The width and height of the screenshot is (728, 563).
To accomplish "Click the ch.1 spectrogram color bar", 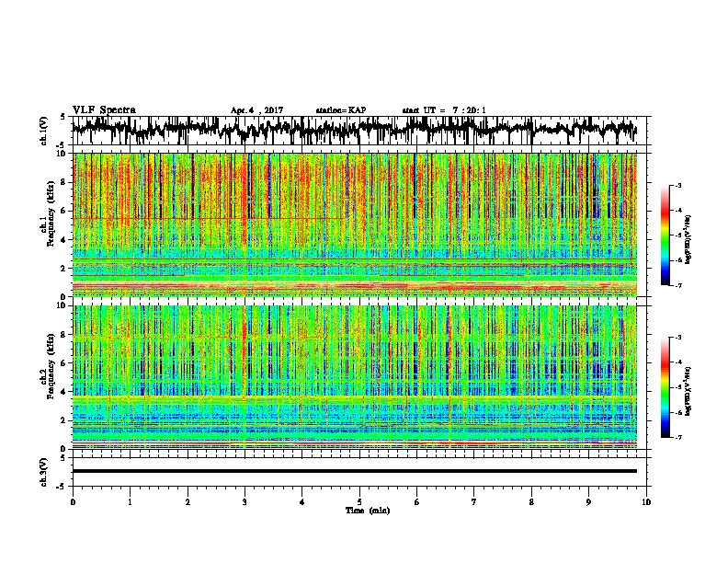I will [665, 236].
